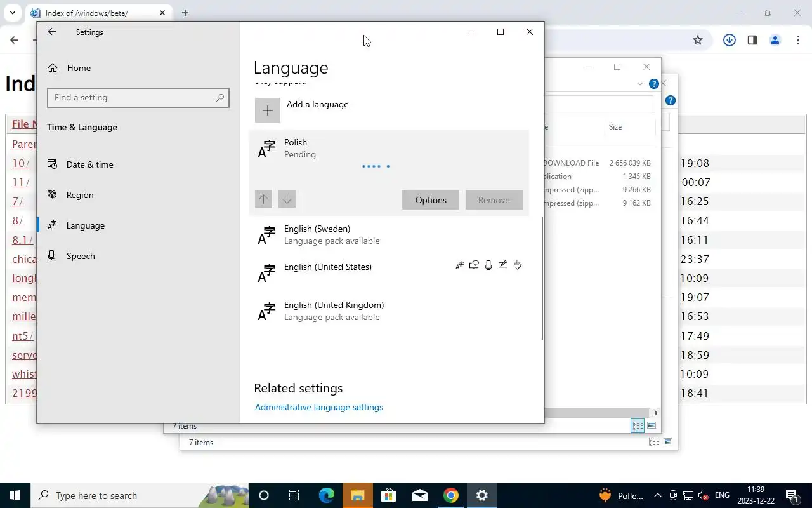812x508 pixels.
Task: Click the 2 656 039 KB file size
Action: [630, 163]
